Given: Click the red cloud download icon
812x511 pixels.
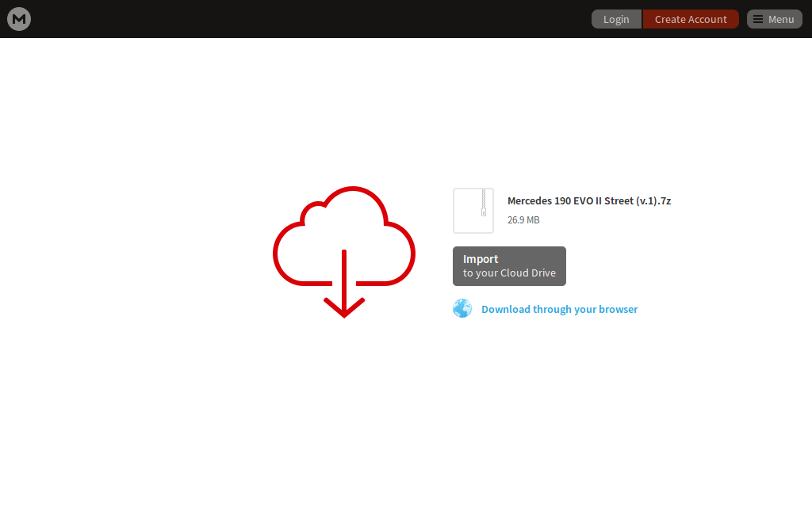Looking at the screenshot, I should click(x=344, y=252).
